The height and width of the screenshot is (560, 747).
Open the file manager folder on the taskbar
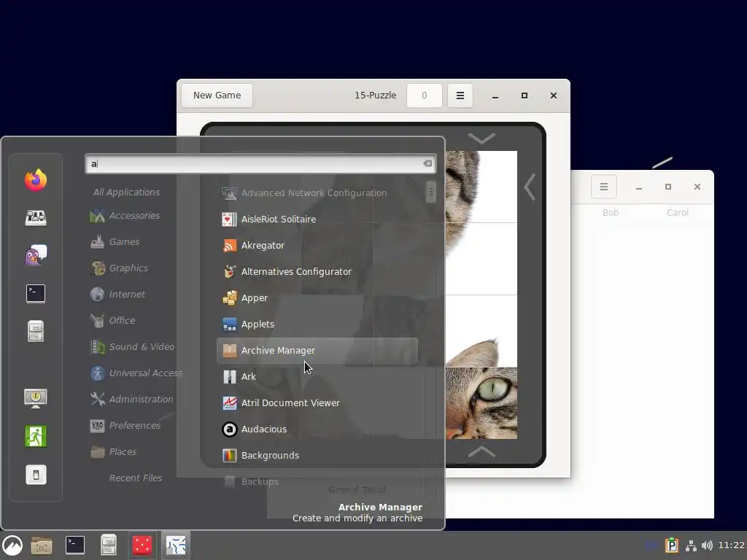click(42, 545)
